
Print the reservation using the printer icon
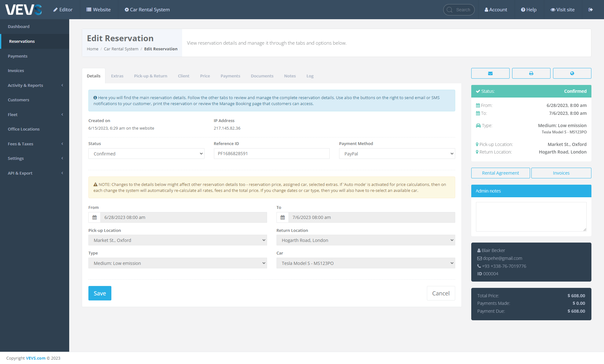[531, 73]
